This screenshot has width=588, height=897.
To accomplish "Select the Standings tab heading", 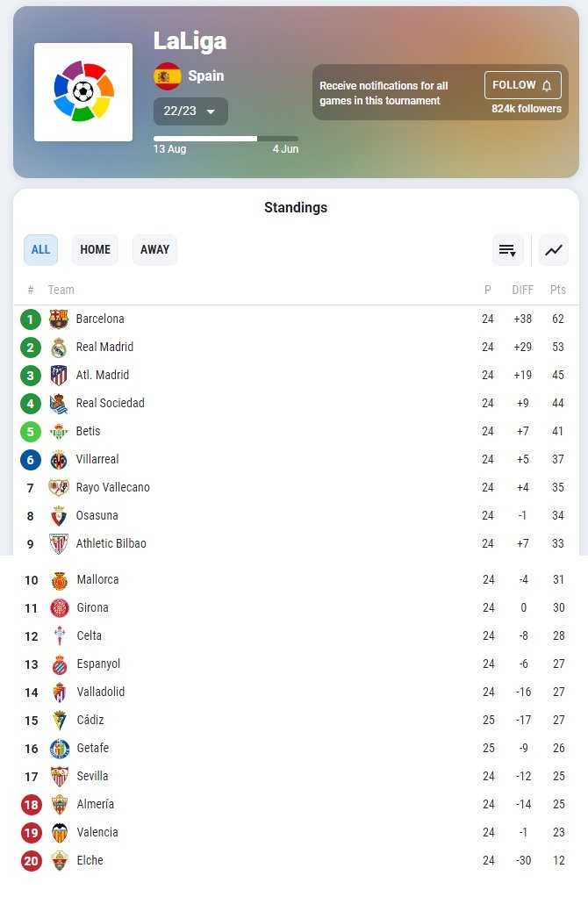I will (295, 207).
